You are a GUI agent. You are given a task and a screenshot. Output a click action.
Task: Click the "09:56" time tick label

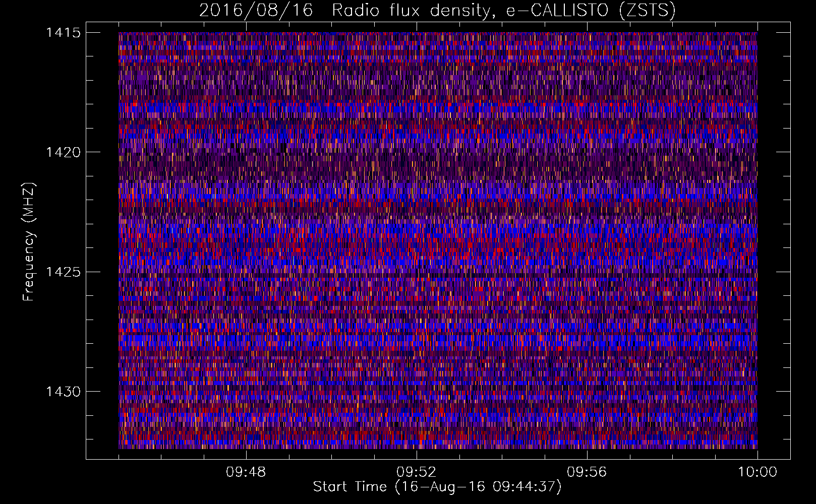[587, 472]
